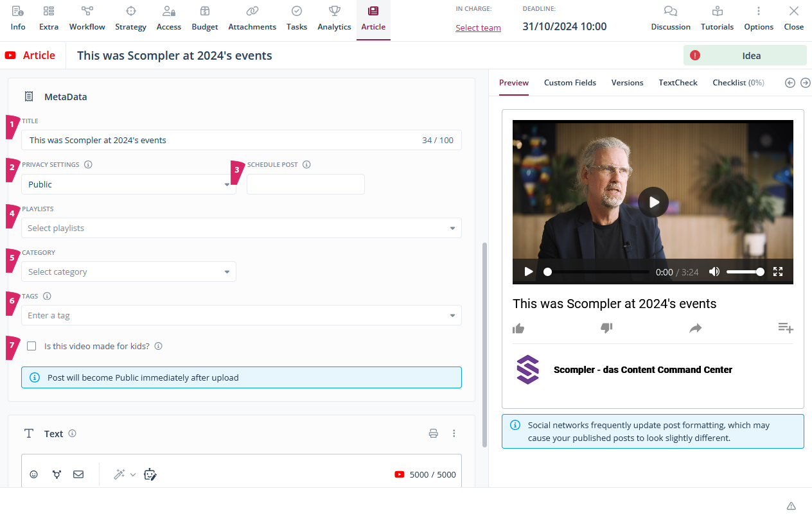Expand the Select playlists dropdown

pos(241,228)
